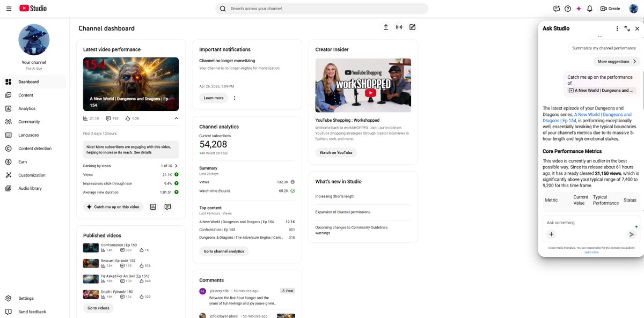Click the channel avatar in sidebar
Screen dimensions: 644x318
pyautogui.click(x=34, y=40)
